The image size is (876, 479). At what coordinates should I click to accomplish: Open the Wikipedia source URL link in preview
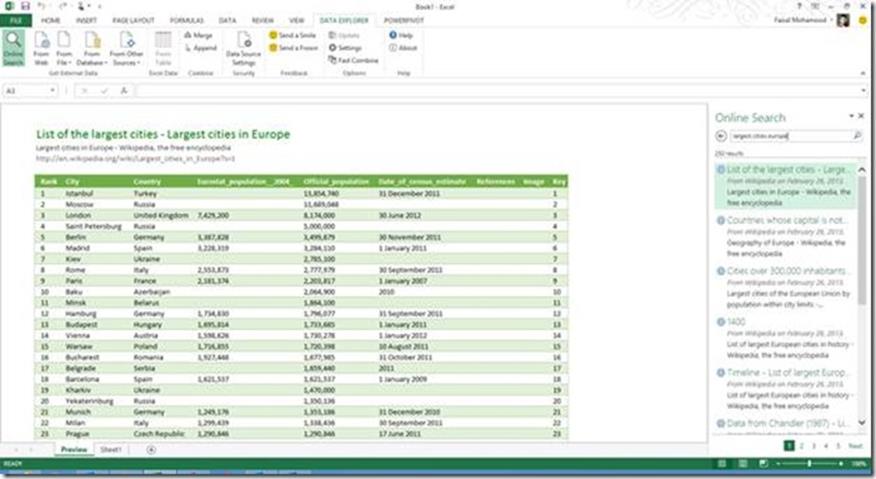[x=135, y=159]
